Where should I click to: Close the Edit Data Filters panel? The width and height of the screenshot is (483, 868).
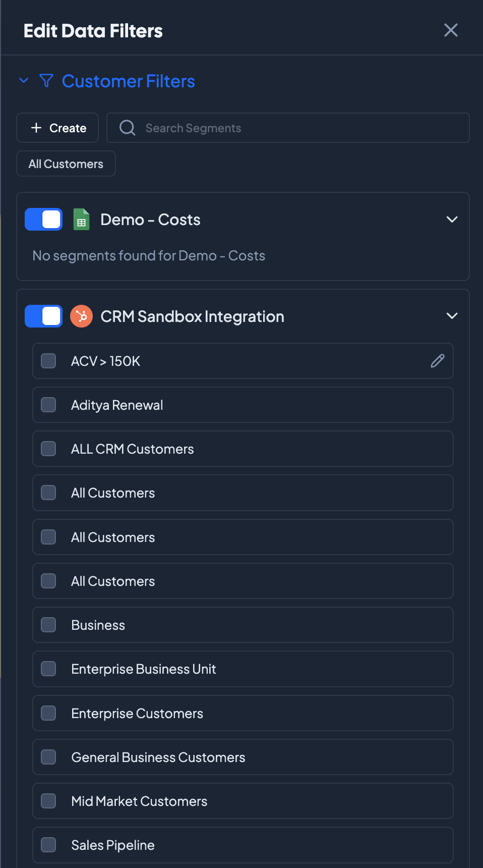[x=451, y=30]
